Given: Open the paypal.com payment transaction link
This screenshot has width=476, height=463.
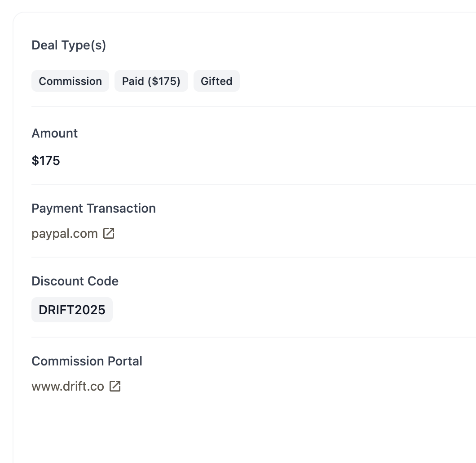Looking at the screenshot, I should (x=65, y=234).
